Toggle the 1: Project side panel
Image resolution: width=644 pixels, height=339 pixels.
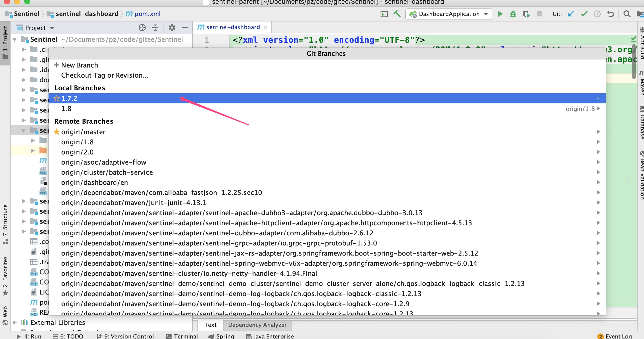5,42
